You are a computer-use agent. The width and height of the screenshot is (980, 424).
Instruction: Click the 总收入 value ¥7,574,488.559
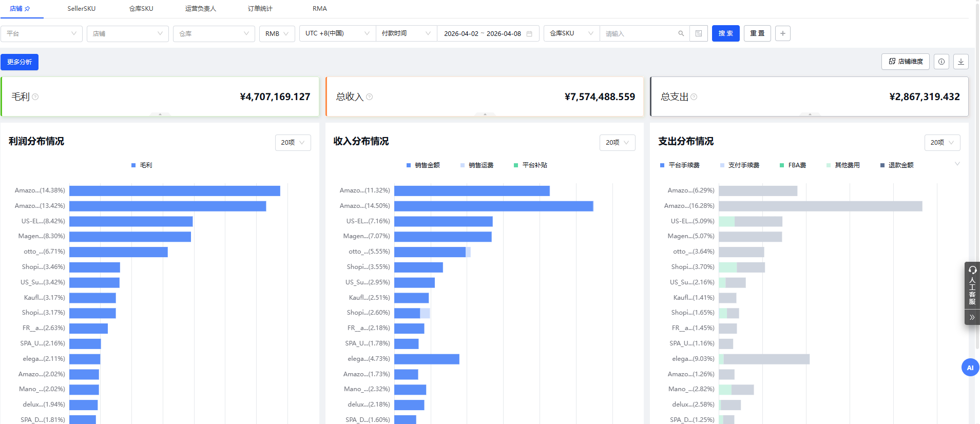tap(600, 97)
